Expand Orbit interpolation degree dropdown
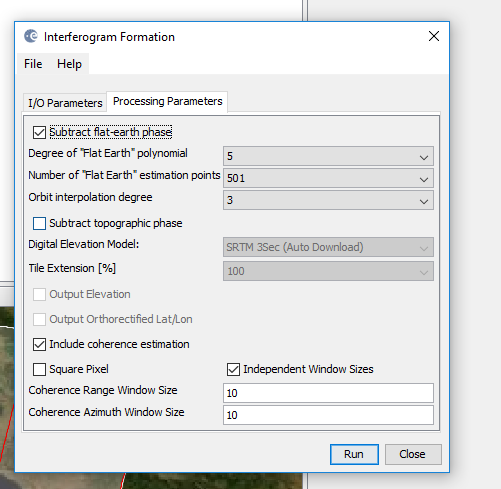501x489 pixels. coord(328,200)
